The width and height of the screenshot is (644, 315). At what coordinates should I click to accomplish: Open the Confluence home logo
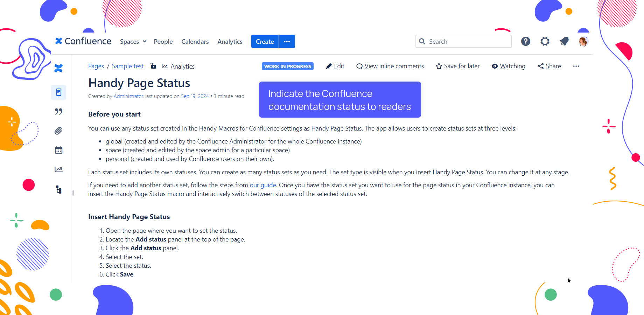click(83, 41)
